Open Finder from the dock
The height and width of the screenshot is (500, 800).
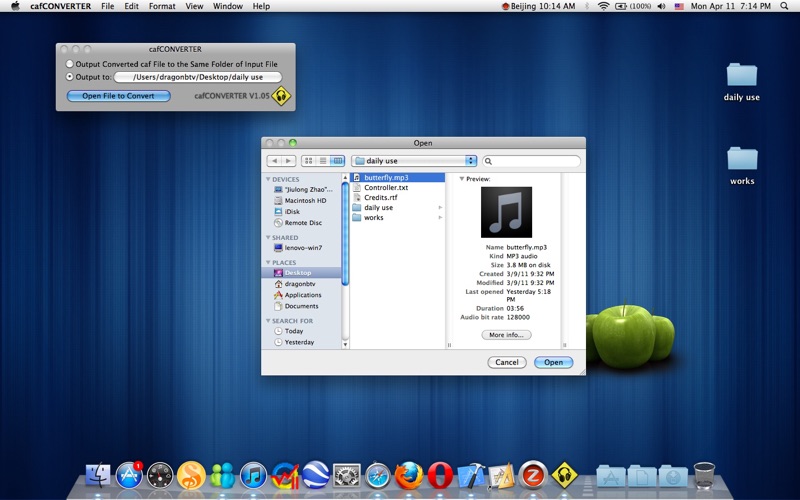click(x=98, y=476)
